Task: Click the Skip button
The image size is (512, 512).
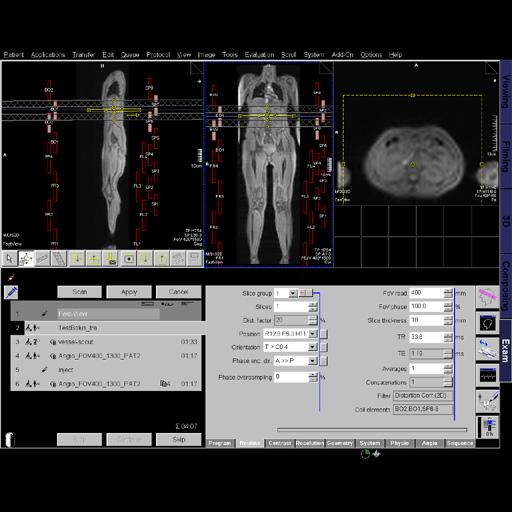Action: tap(179, 439)
